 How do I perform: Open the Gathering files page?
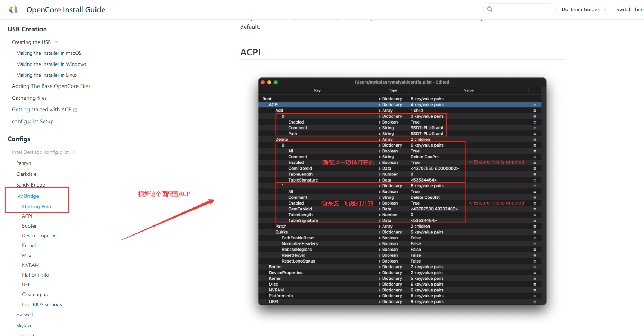click(x=29, y=98)
